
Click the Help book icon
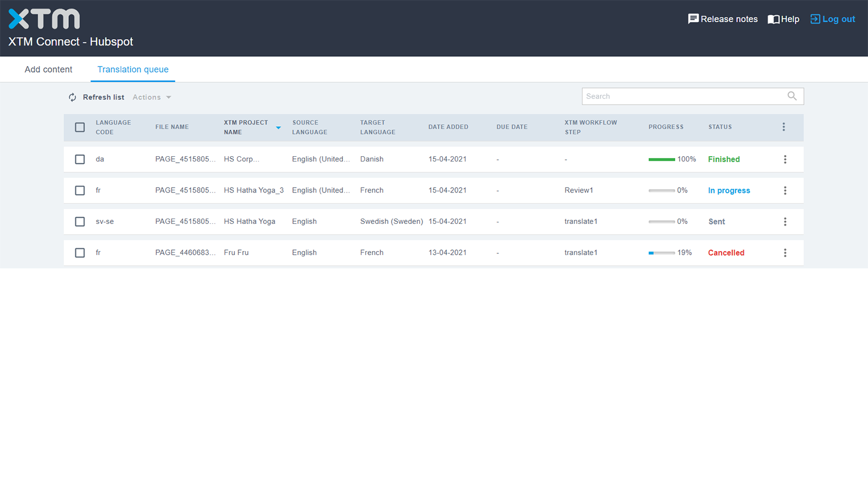[x=773, y=18]
